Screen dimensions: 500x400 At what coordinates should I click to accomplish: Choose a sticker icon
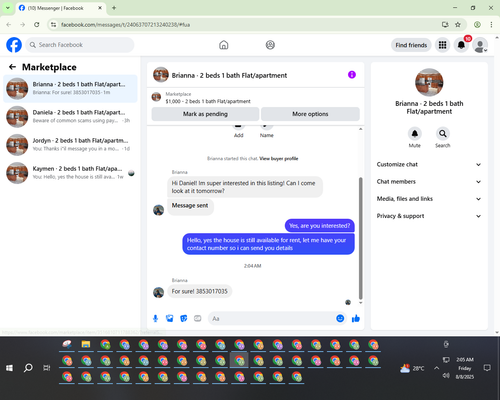coord(184,318)
